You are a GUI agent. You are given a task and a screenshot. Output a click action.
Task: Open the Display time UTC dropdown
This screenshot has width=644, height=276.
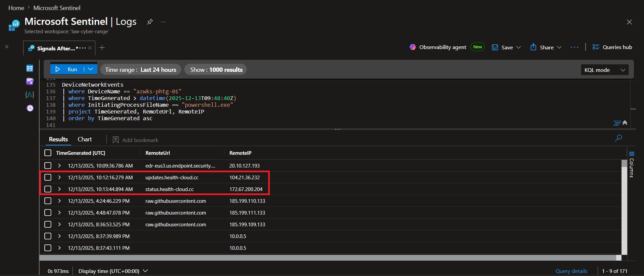pos(113,271)
